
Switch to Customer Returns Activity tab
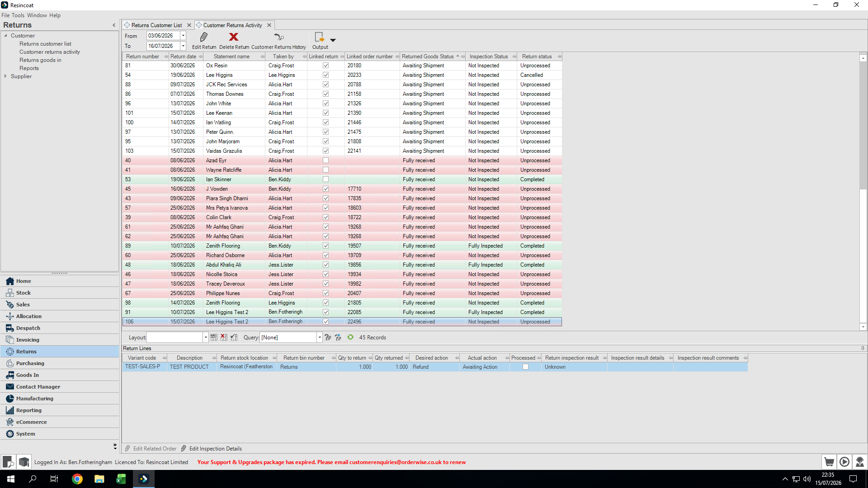[x=232, y=25]
